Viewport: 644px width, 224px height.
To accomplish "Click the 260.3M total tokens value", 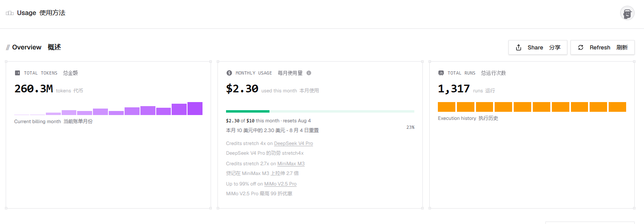I will coord(34,89).
